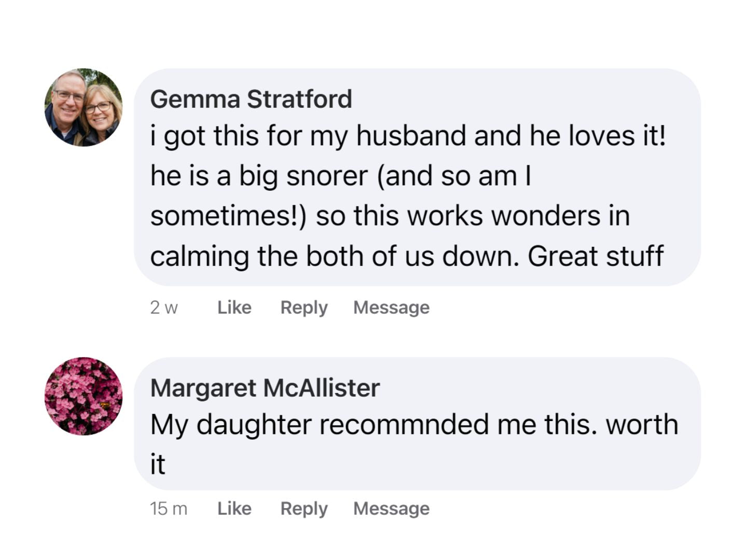Open Gemma Stratford's couple profile photo

(x=84, y=107)
